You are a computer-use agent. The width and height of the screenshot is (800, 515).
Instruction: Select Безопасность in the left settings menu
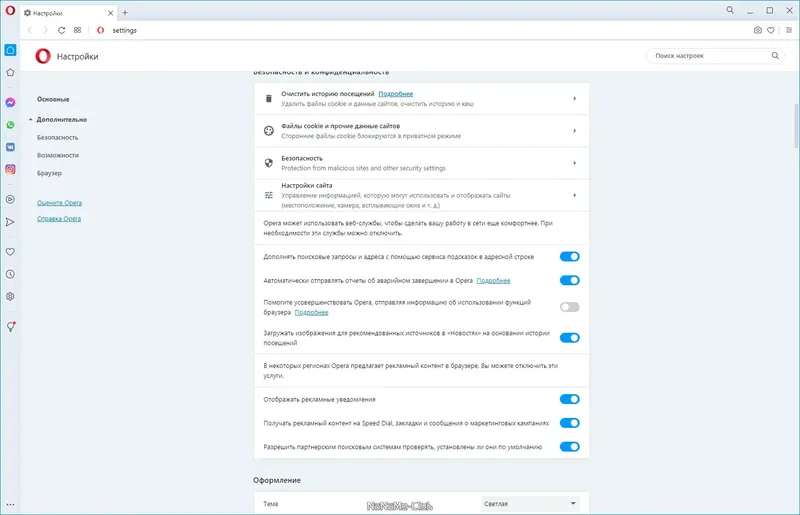point(58,137)
